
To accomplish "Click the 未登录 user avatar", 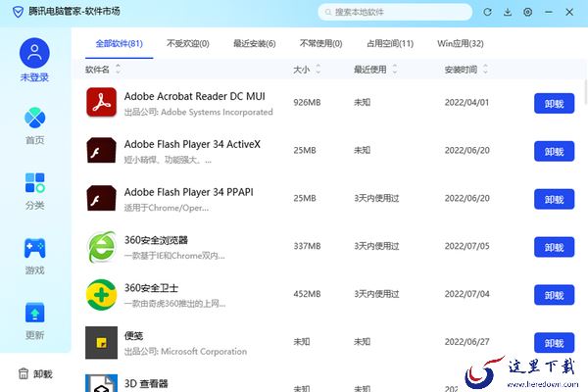I will click(x=34, y=53).
